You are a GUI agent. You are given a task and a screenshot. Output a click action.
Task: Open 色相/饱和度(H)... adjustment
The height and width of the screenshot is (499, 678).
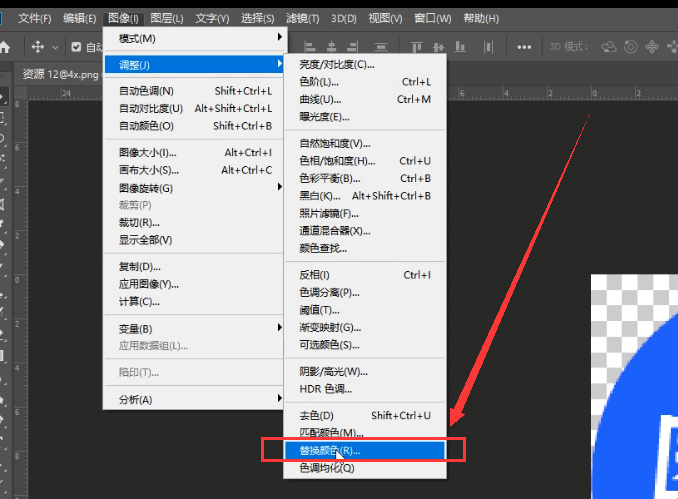[365, 161]
